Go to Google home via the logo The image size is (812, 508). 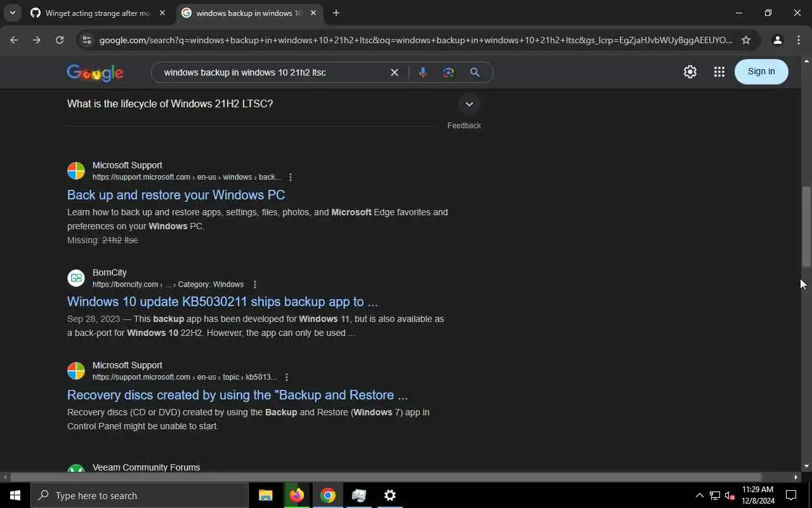point(95,72)
